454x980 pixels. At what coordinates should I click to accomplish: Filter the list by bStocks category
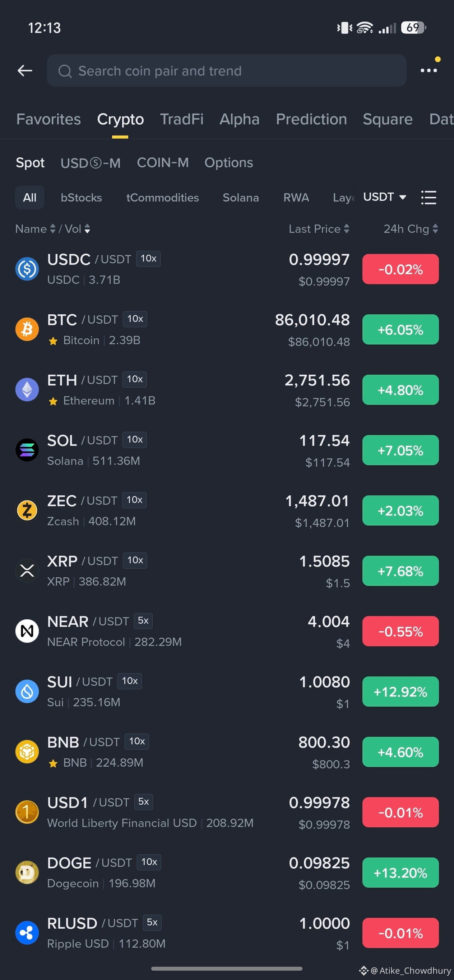82,198
